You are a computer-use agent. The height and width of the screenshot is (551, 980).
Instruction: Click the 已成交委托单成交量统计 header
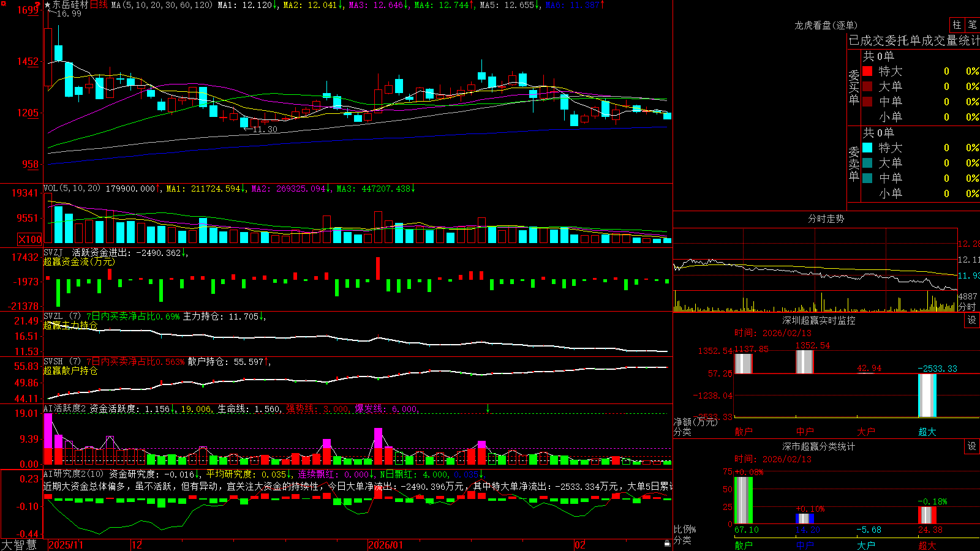click(x=914, y=40)
